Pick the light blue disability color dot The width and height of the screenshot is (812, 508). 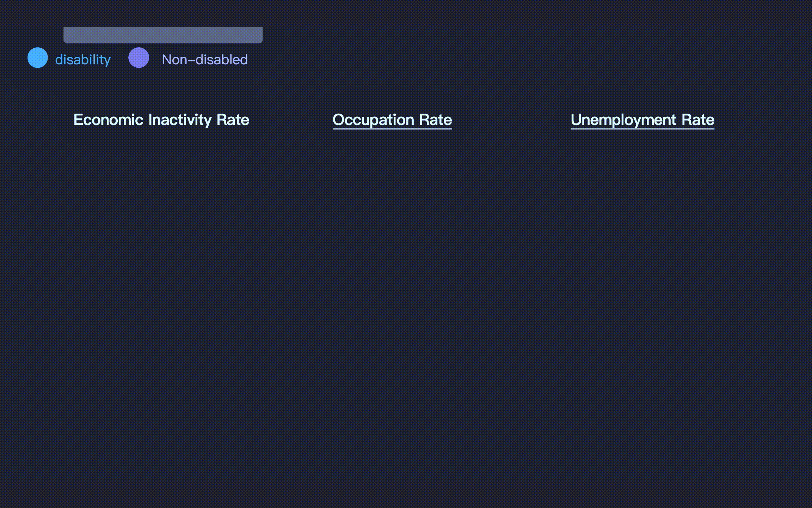pyautogui.click(x=38, y=58)
